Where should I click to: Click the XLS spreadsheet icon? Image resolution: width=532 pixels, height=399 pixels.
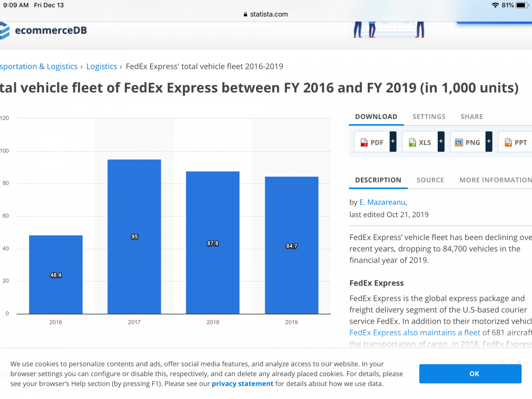[x=412, y=143]
